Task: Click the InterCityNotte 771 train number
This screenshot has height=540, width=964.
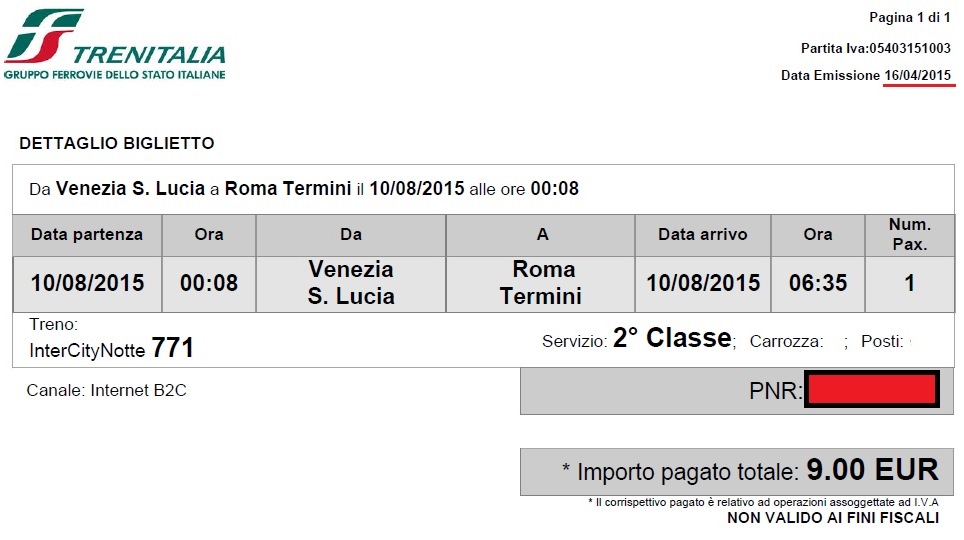Action: tap(111, 349)
